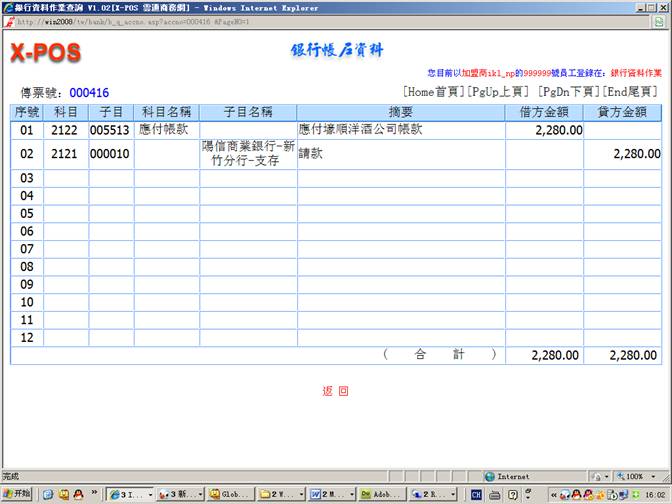Open the Windows 開始 Start menu
Viewport: 672px width, 504px height.
(17, 494)
